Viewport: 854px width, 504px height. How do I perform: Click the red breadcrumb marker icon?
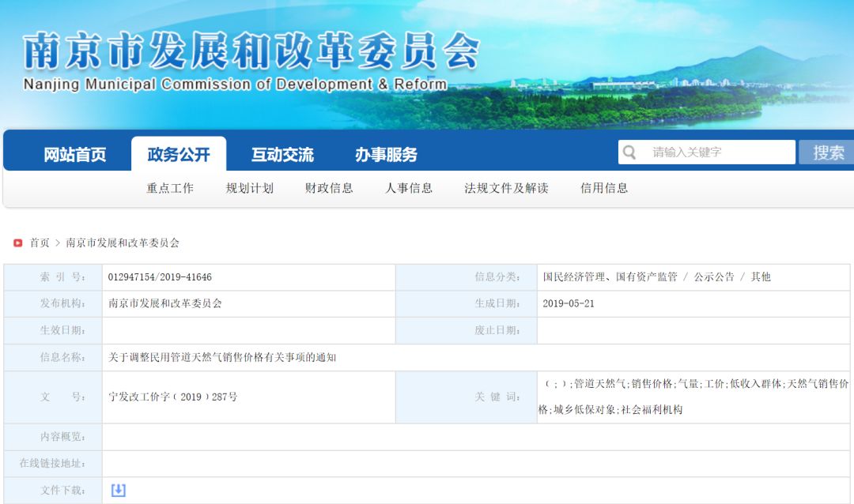[x=18, y=243]
